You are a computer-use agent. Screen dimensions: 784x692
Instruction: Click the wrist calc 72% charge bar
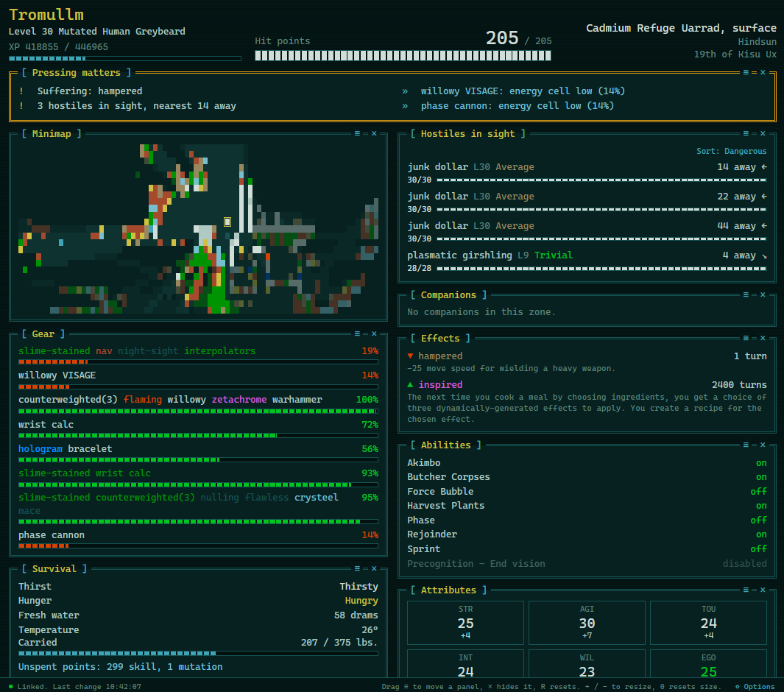[198, 436]
